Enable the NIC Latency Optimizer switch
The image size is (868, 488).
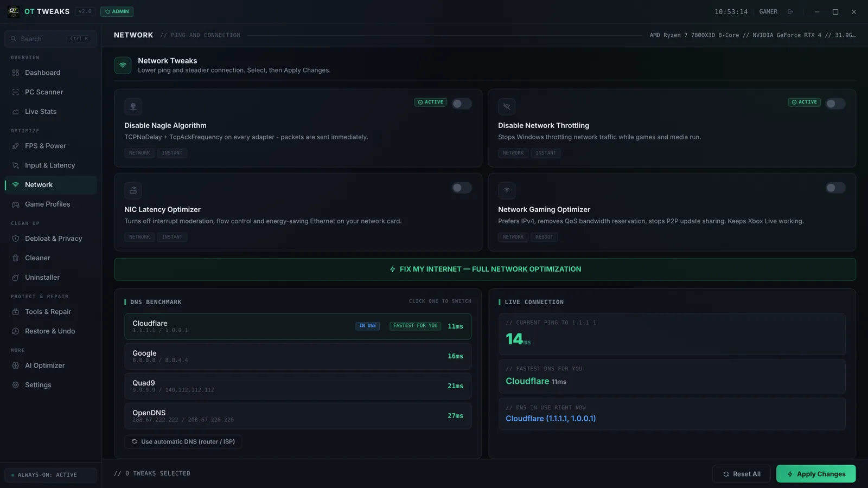click(x=462, y=188)
